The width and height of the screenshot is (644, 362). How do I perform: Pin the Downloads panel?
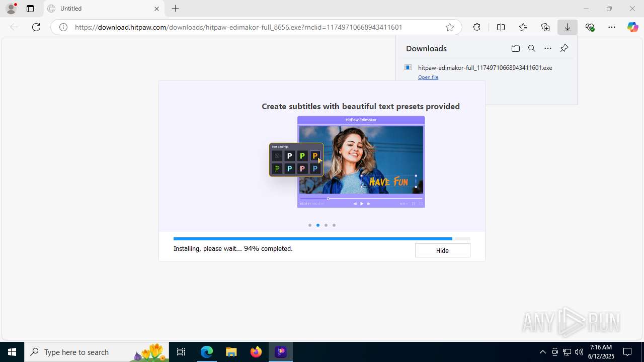(x=564, y=48)
